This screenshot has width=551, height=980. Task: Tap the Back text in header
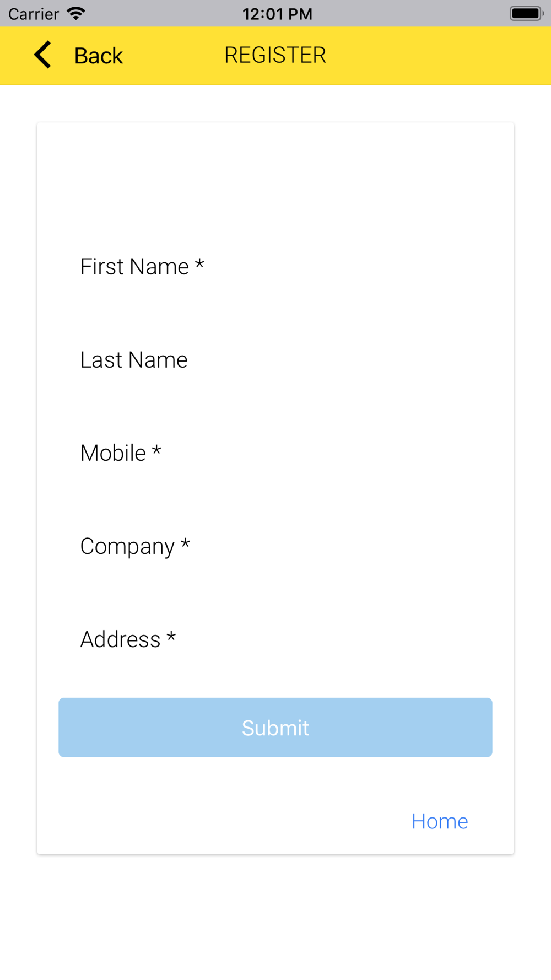click(98, 56)
